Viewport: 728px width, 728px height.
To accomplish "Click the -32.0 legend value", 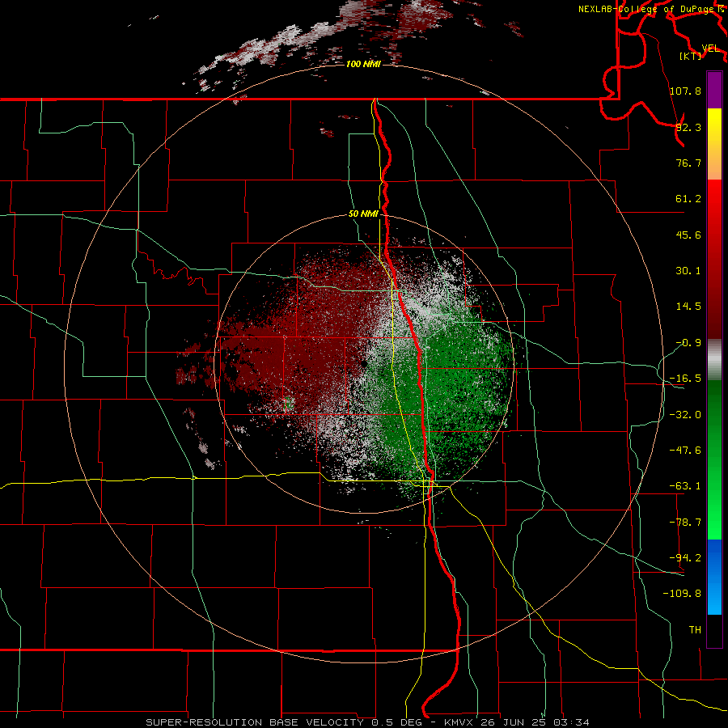I will tap(685, 415).
